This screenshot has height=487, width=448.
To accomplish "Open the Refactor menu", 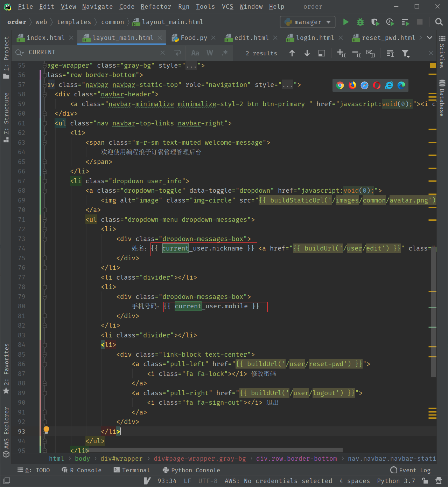I will tap(156, 7).
